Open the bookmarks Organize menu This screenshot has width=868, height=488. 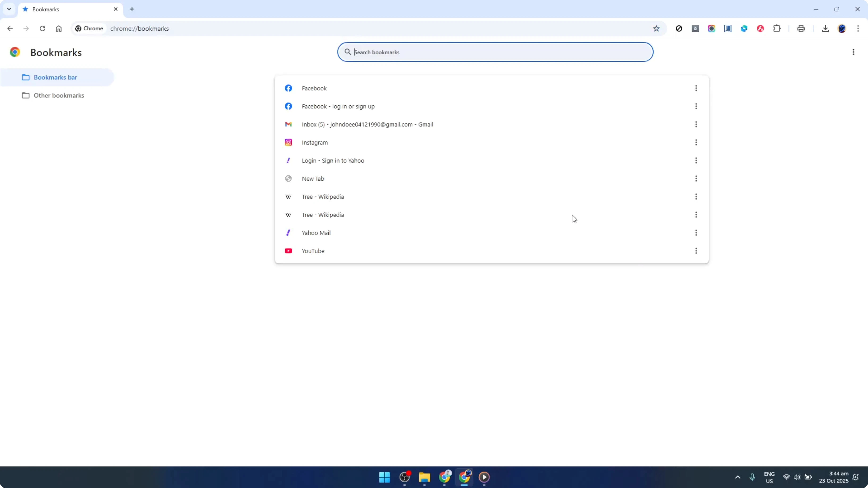pos(854,52)
